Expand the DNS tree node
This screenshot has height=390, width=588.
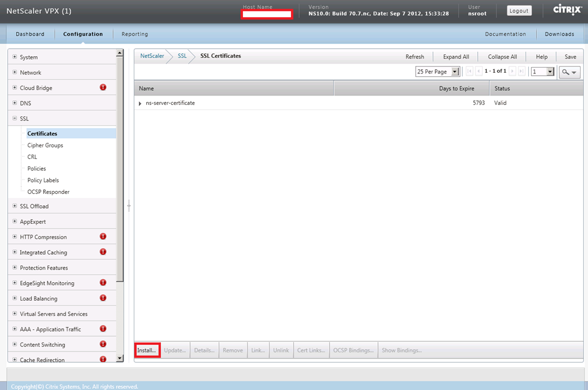[x=14, y=103]
